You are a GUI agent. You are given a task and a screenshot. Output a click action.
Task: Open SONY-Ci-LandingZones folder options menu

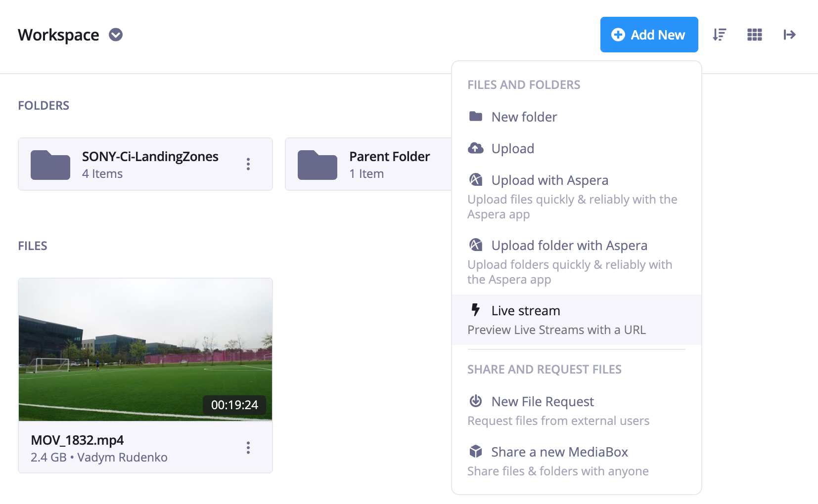click(x=248, y=164)
